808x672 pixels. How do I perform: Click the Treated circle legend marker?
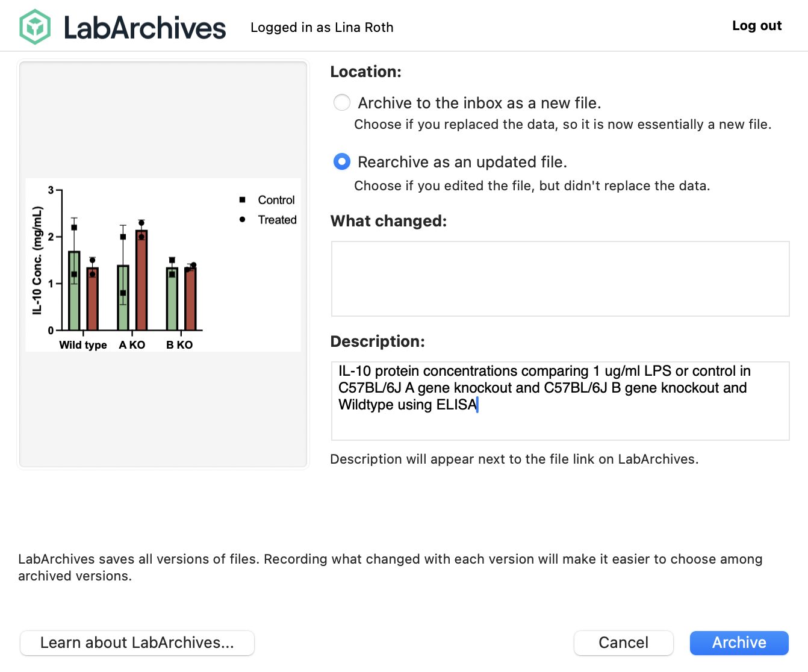coord(242,220)
